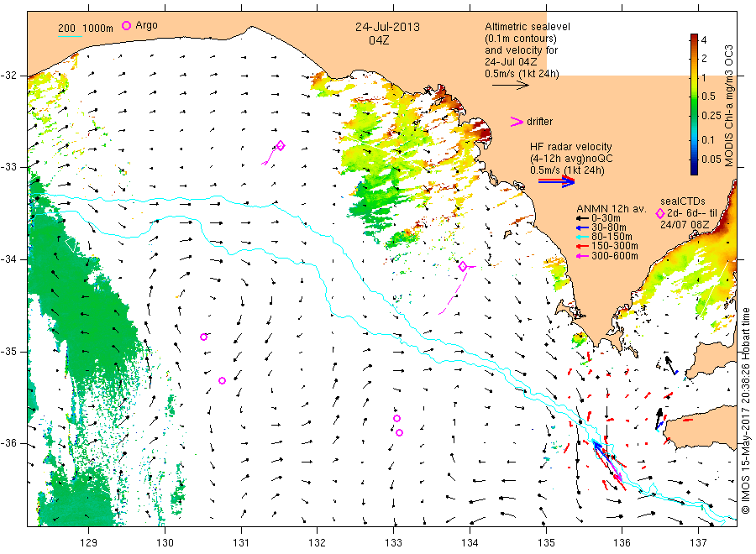Click the magenta drifter arrowhead legend symbol
The height and width of the screenshot is (554, 756).
(517, 122)
